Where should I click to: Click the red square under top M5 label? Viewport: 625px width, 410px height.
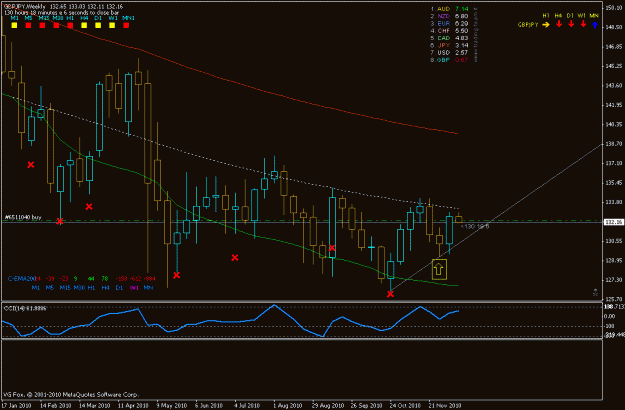(28, 25)
